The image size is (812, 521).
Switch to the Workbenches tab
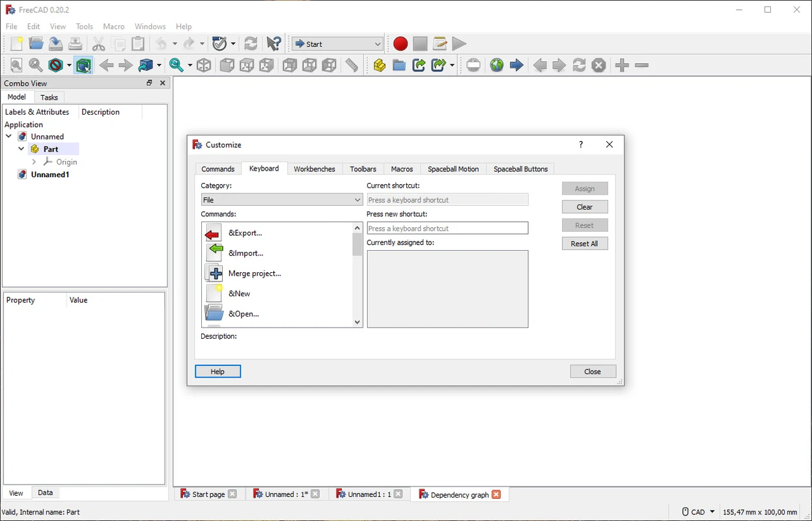point(315,169)
